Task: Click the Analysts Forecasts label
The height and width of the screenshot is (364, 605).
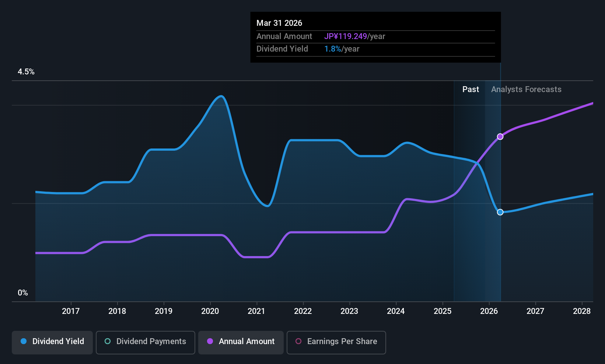Action: tap(526, 90)
